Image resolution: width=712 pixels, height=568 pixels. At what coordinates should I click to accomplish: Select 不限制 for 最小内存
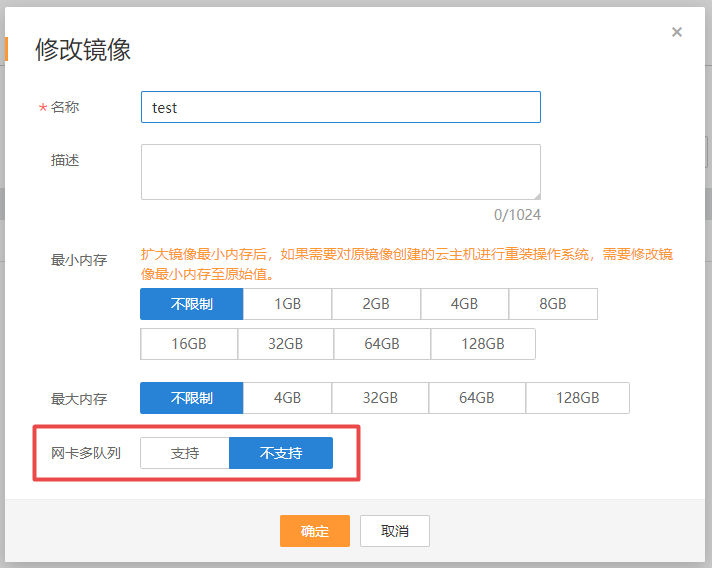pyautogui.click(x=192, y=304)
